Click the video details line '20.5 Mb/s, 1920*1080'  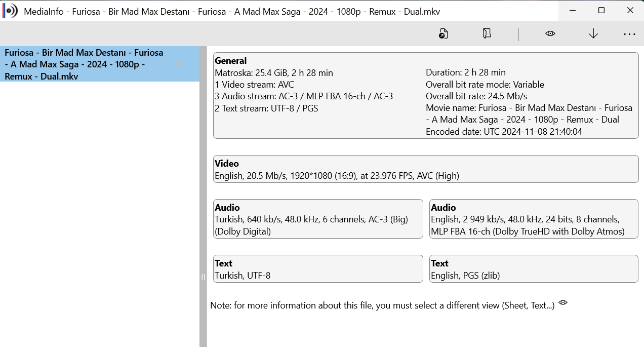[337, 176]
